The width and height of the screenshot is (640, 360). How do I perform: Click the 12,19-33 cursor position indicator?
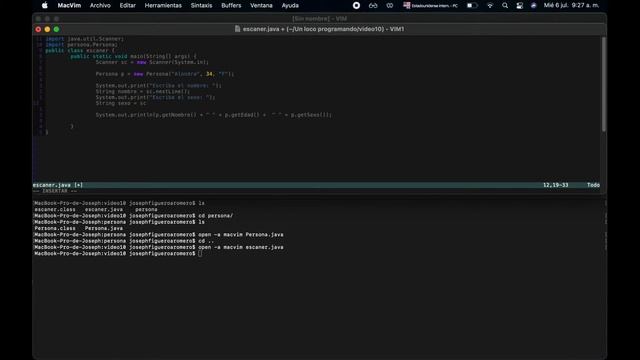pos(556,185)
